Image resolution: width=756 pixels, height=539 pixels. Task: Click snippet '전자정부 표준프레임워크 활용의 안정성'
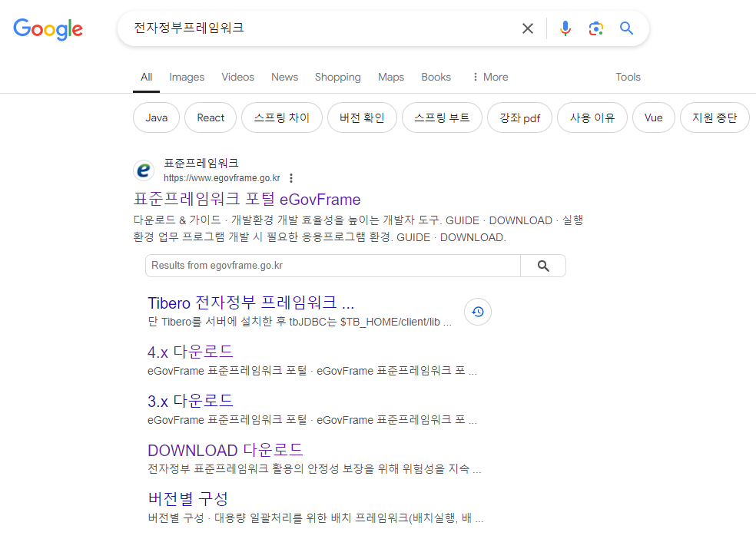click(314, 468)
